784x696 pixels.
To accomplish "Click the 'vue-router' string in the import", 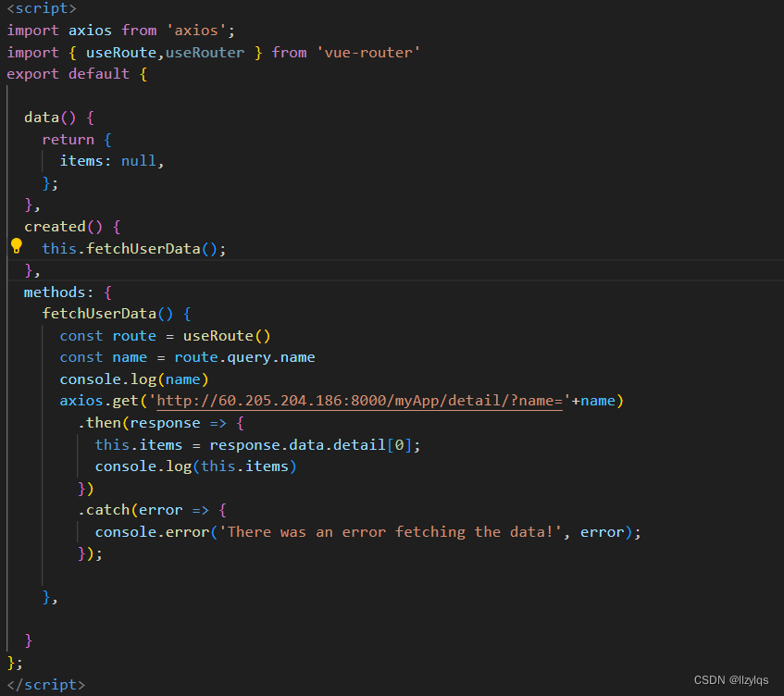I will tap(368, 53).
